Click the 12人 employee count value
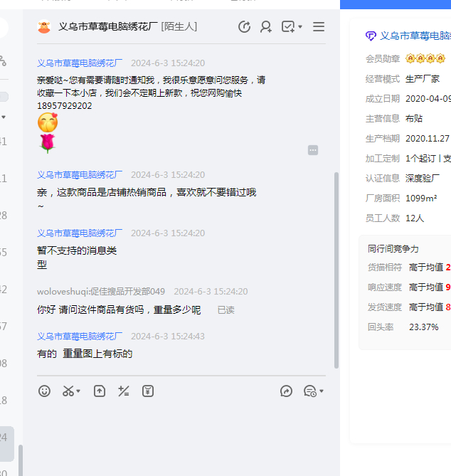Image resolution: width=451 pixels, height=476 pixels. 415,218
